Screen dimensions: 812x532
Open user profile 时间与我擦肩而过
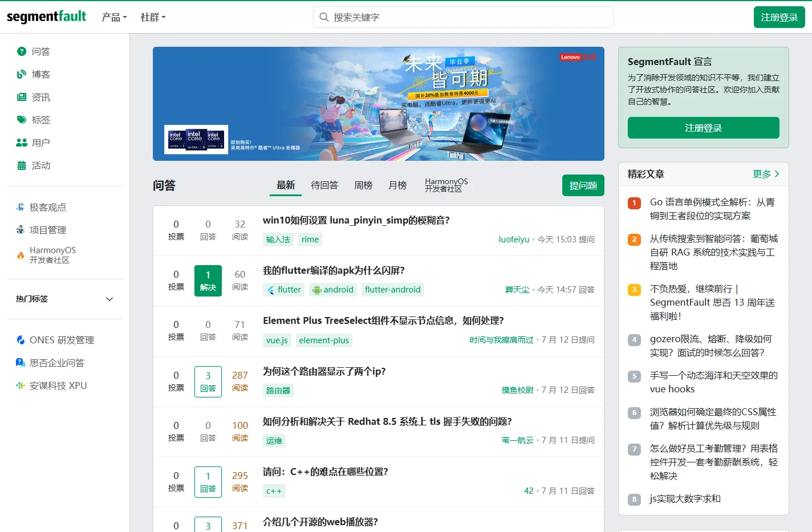click(502, 340)
